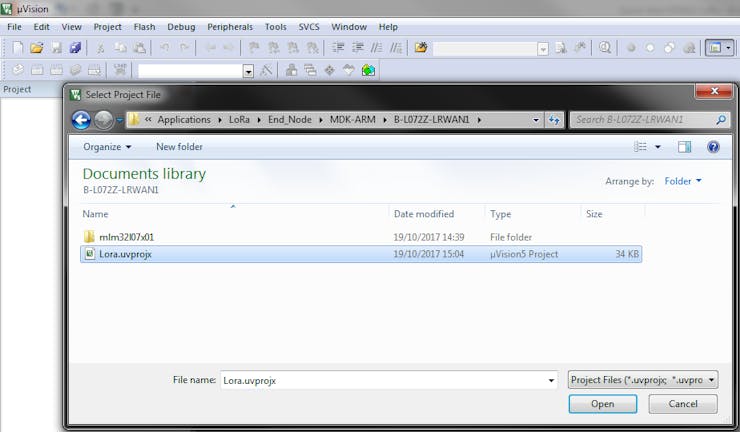This screenshot has width=740, height=432.
Task: Click the Uncomment selection icon
Action: click(x=395, y=48)
